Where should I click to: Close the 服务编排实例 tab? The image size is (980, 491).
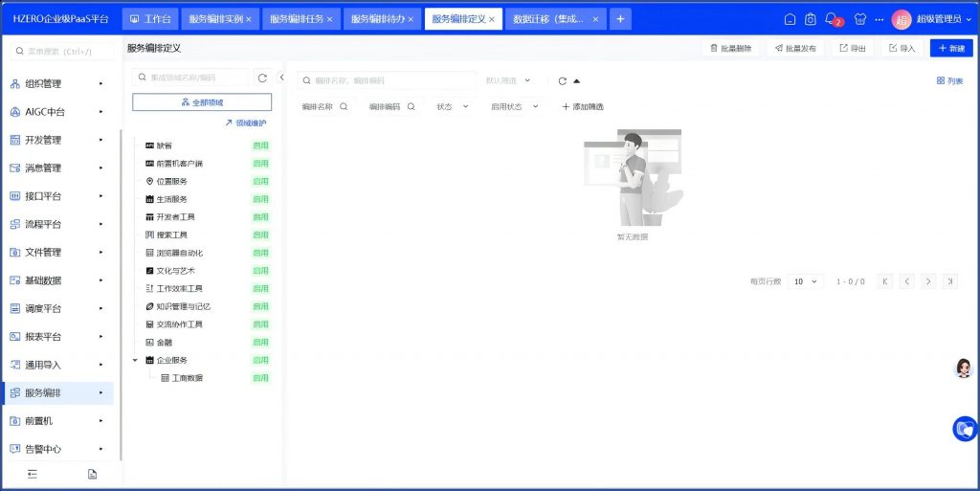[x=250, y=19]
